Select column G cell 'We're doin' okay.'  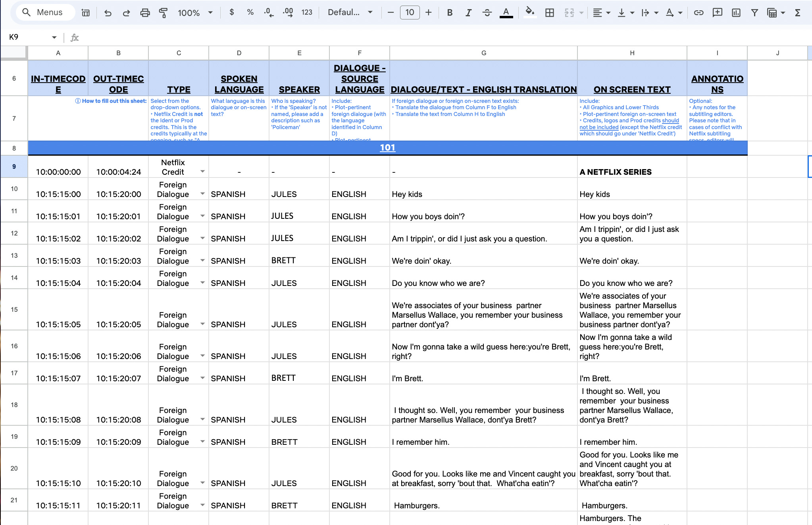click(x=483, y=255)
